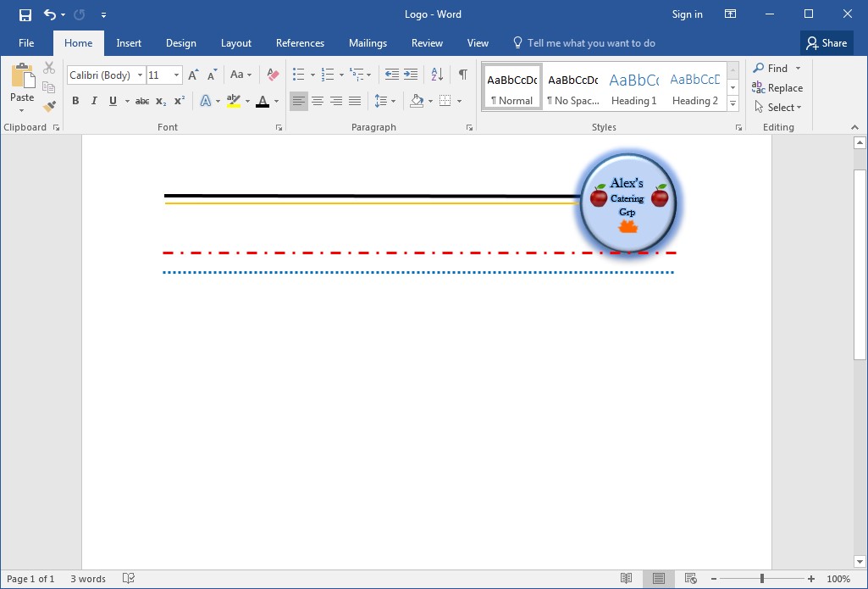Open the Design ribbon tab
868x589 pixels.
coord(180,43)
